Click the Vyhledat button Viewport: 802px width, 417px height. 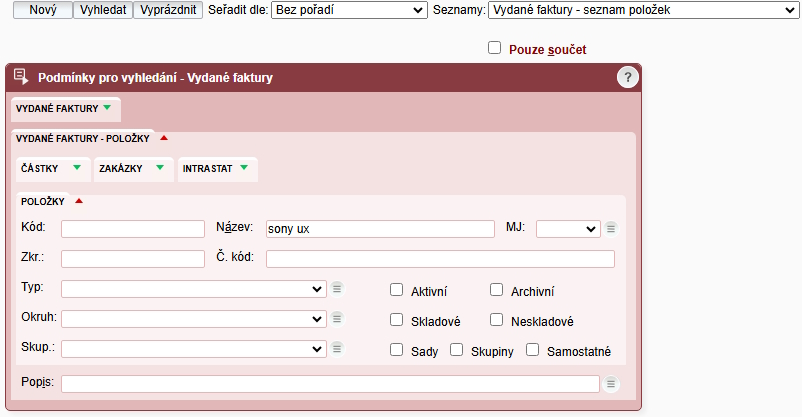[103, 10]
